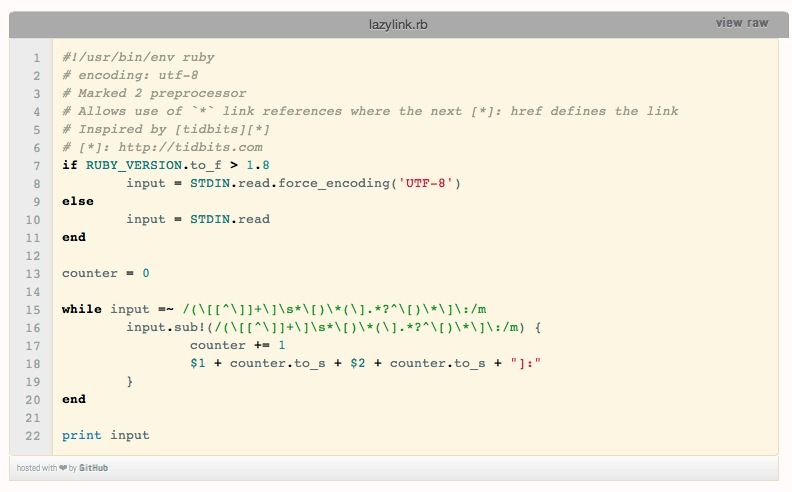Screen dimensions: 792x492
Task: Click the 'counter = 0' line
Action: click(x=106, y=274)
